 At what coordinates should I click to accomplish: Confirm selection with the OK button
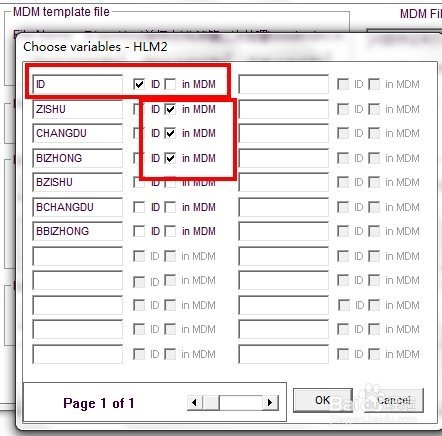pyautogui.click(x=323, y=400)
